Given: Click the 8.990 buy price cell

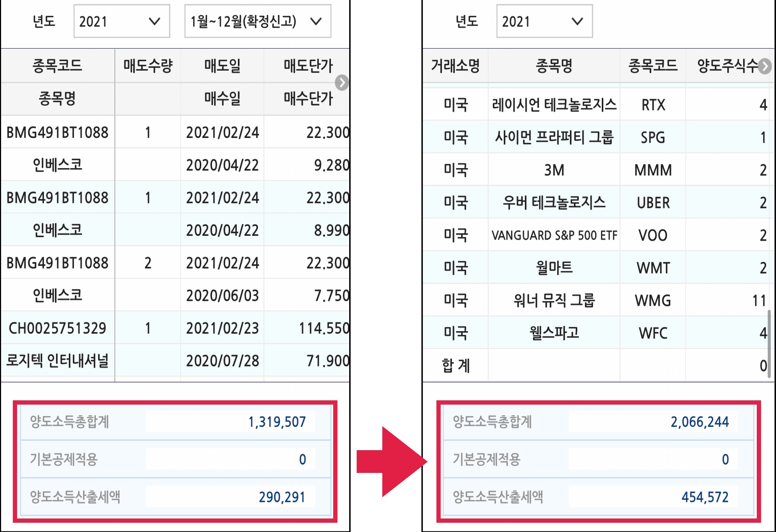Looking at the screenshot, I should coord(331,230).
